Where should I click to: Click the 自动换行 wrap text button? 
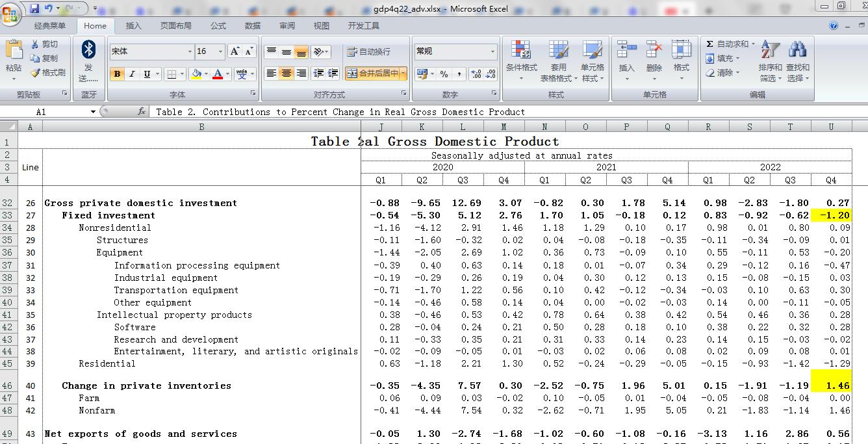tap(368, 52)
